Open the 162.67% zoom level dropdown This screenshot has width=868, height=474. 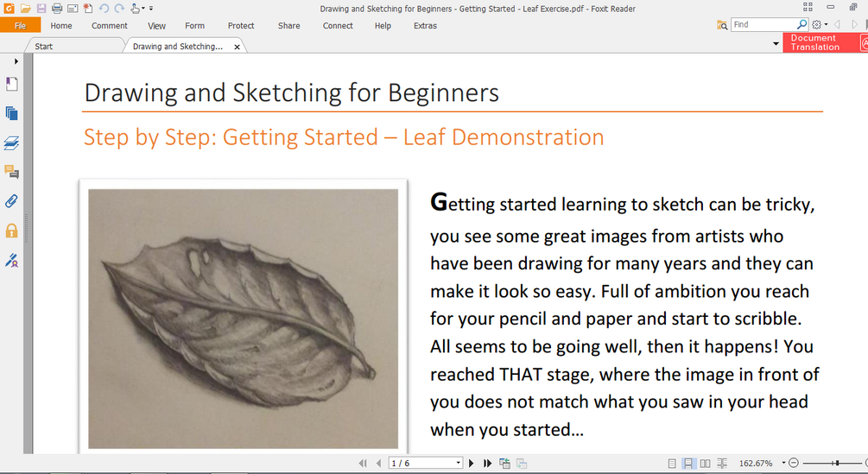[784, 463]
